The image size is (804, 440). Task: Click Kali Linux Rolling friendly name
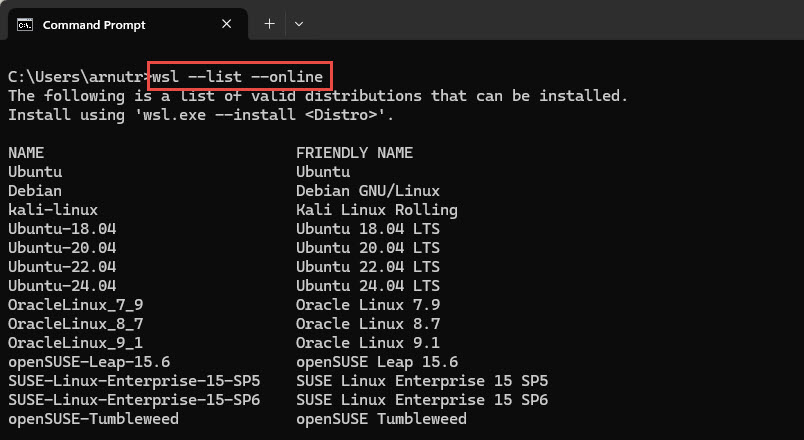click(x=377, y=210)
